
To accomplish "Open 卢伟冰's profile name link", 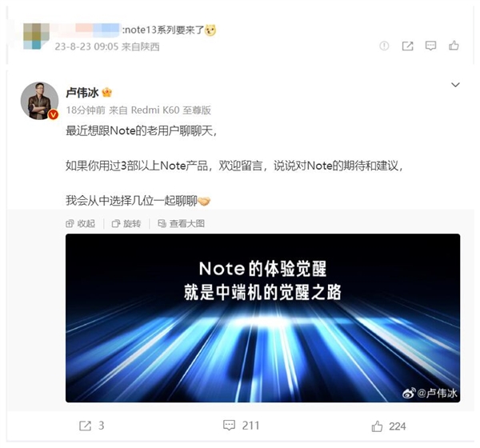I will click(x=82, y=93).
